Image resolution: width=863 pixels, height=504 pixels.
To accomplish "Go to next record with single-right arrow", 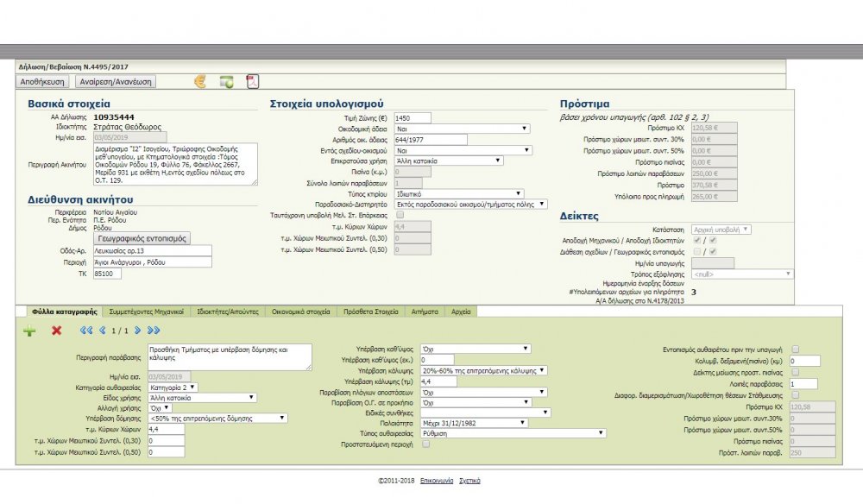I will 135,331.
